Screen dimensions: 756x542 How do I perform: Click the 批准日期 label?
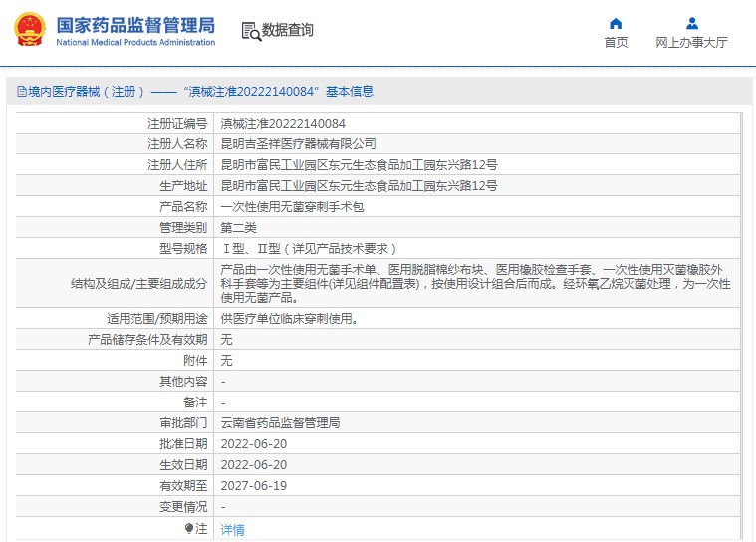click(x=183, y=444)
